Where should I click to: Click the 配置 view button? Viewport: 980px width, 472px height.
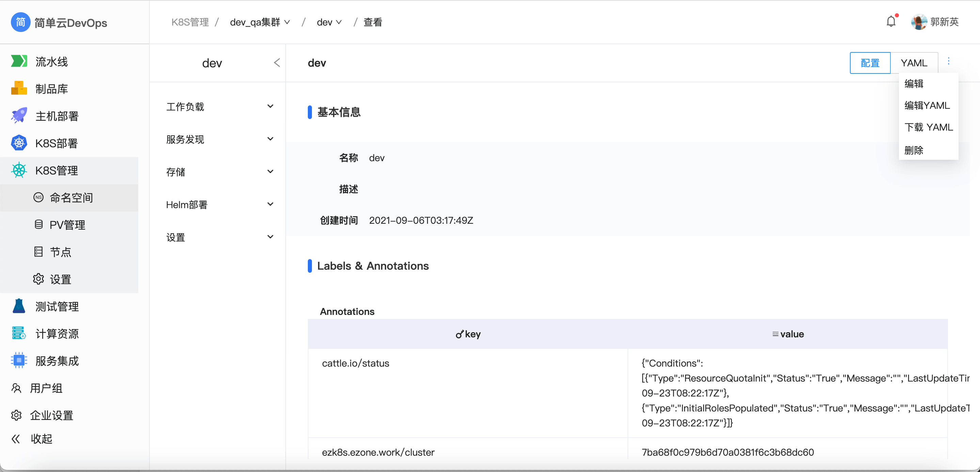pos(870,63)
